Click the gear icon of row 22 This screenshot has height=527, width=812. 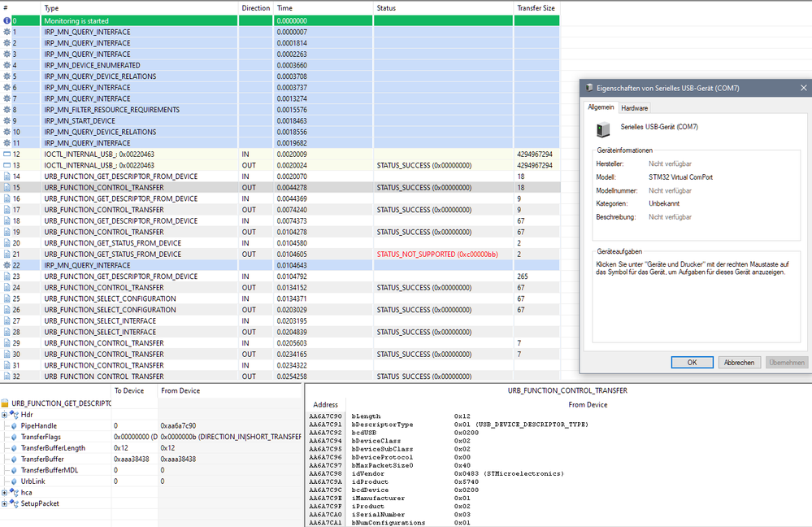[7, 265]
